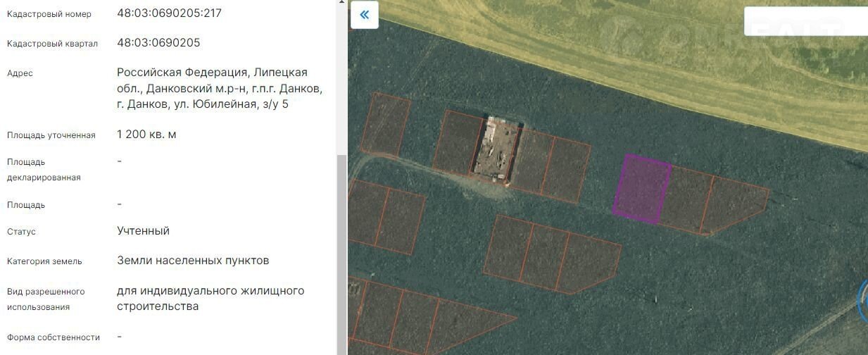868x355 pixels.
Task: Click Земли населенных пунктов category value
Action: click(x=193, y=261)
